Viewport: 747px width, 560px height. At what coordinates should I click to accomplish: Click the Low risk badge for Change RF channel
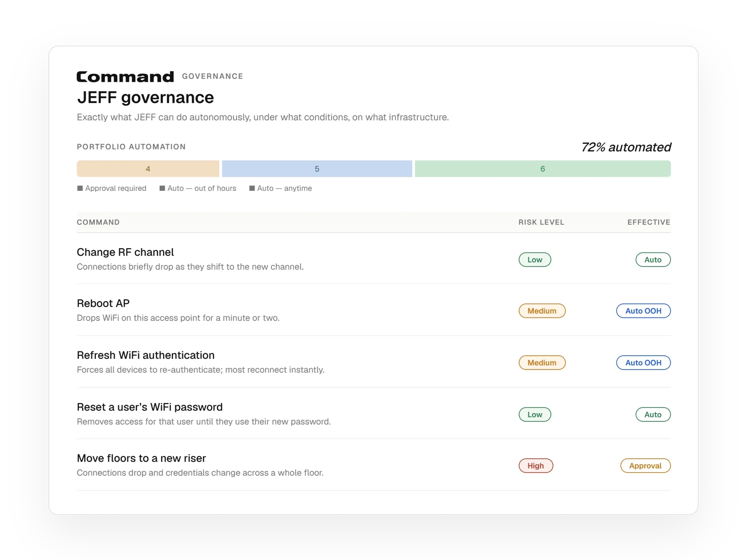pos(535,259)
